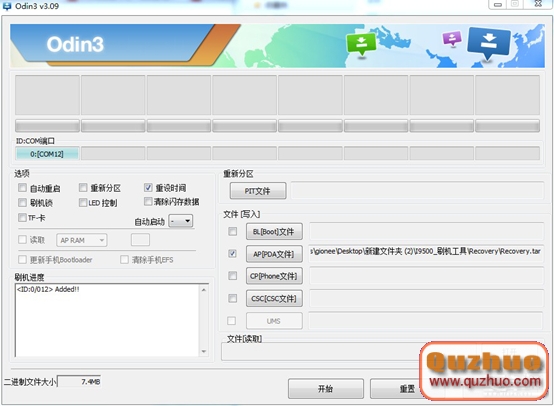Click the 文件[读取] path field
554x406 pixels.
[x=321, y=352]
